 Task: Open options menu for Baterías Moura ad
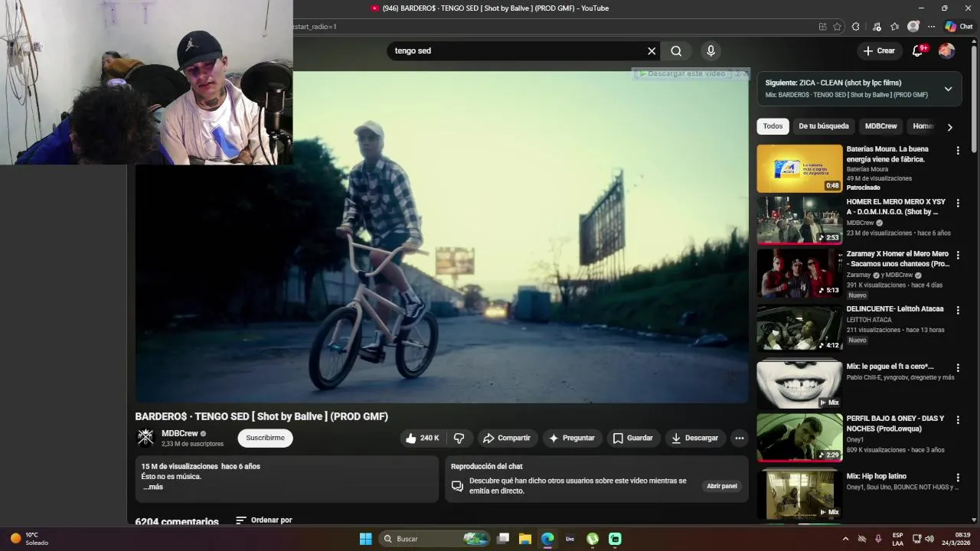957,151
